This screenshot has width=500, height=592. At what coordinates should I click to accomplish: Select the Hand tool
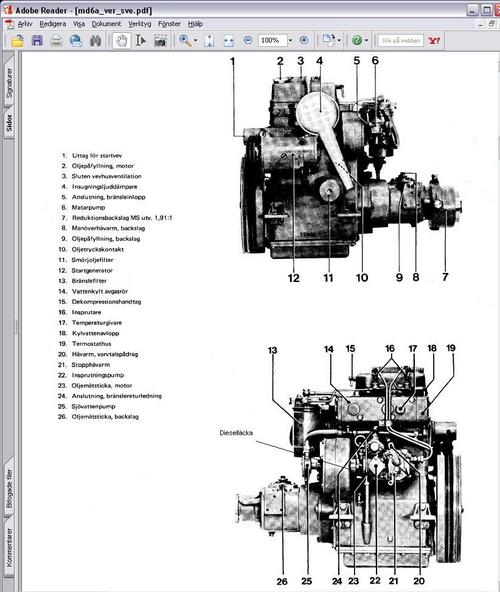pos(122,40)
